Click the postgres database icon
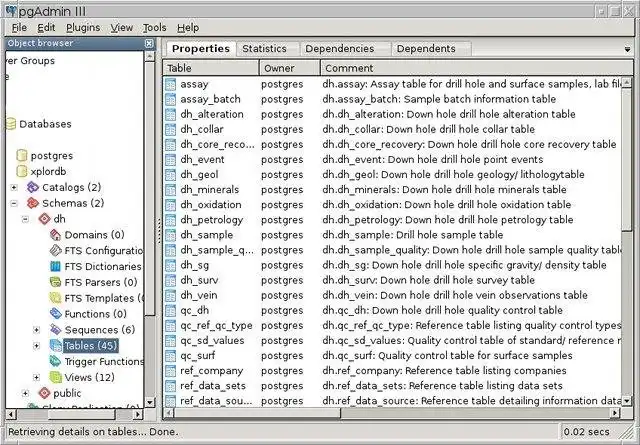This screenshot has width=640, height=445. (x=22, y=156)
